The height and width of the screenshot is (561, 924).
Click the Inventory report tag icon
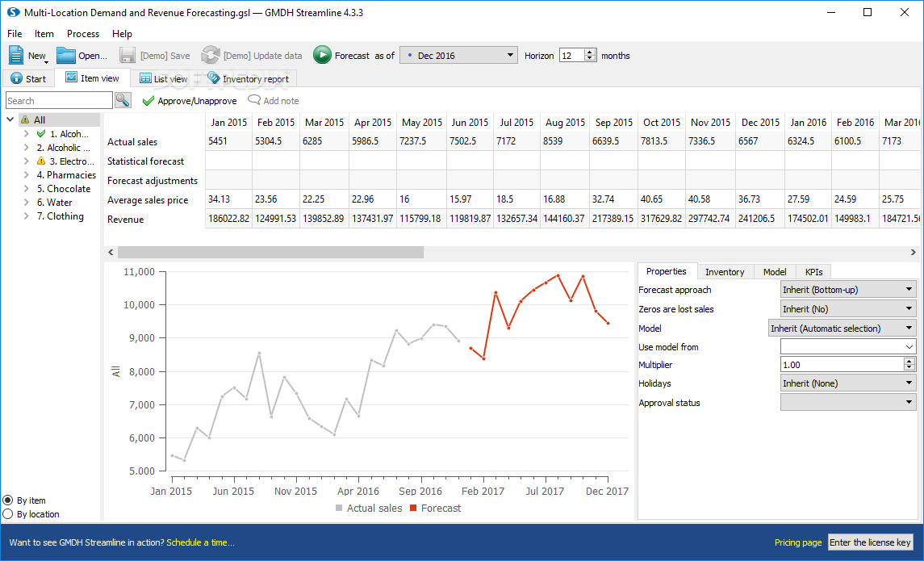tap(213, 77)
